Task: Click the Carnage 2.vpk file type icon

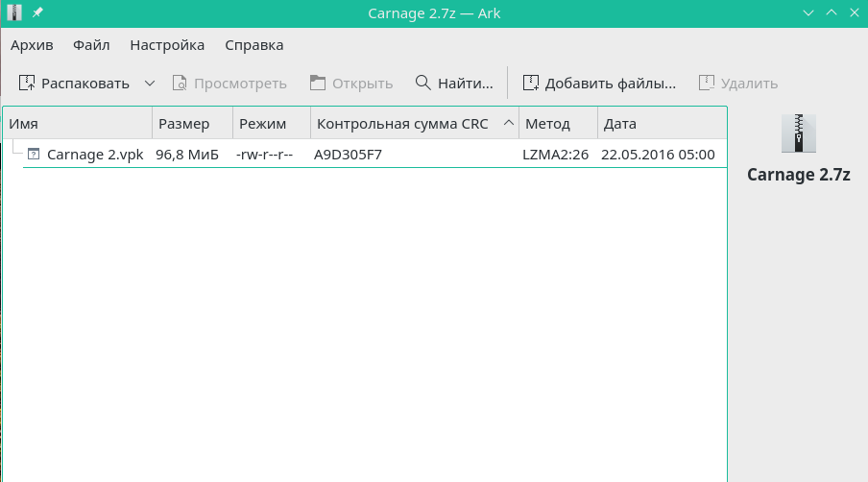Action: pos(34,154)
